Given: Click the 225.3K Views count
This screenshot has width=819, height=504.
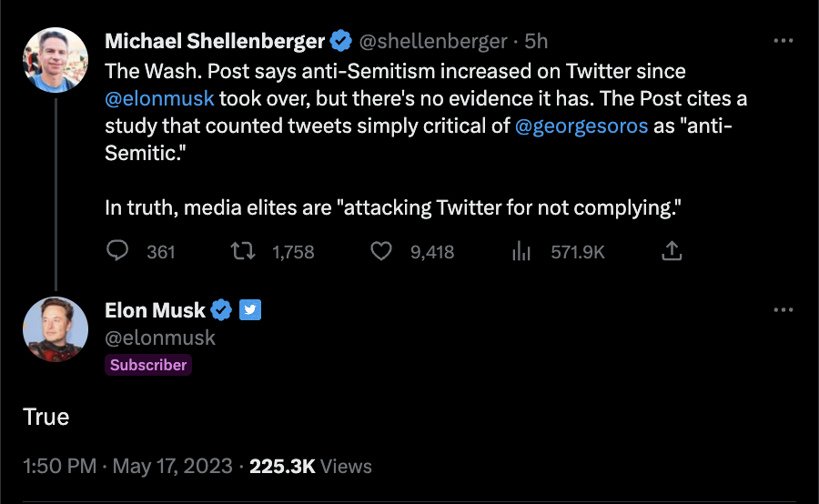Looking at the screenshot, I should coord(310,466).
